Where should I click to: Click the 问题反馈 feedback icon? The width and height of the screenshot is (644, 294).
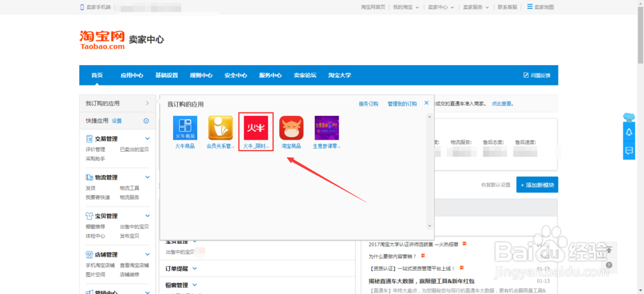pos(526,75)
